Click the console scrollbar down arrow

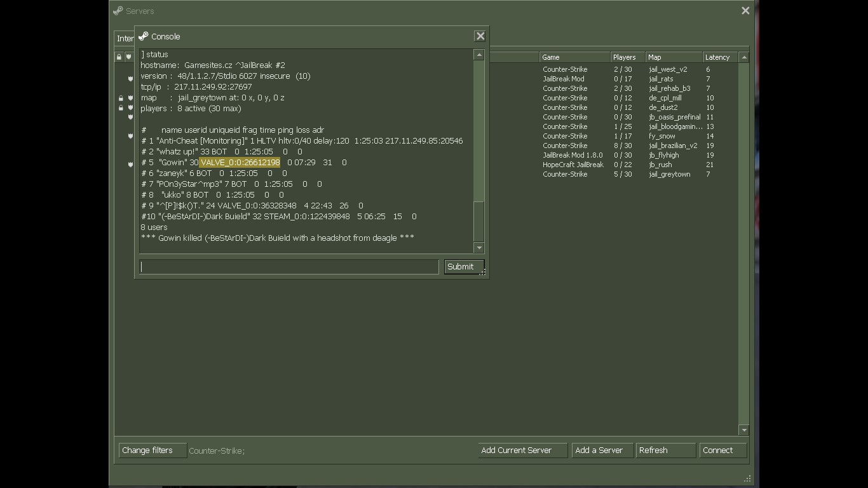(479, 248)
